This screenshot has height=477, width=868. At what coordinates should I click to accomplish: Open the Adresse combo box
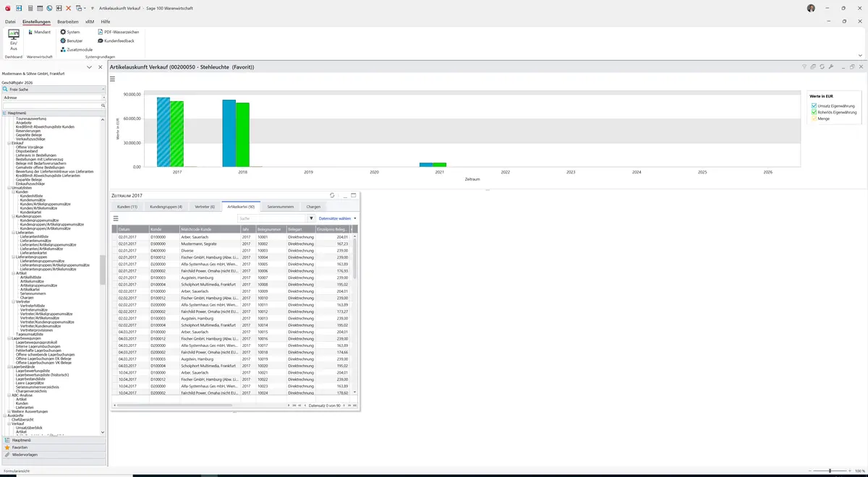[x=53, y=97]
